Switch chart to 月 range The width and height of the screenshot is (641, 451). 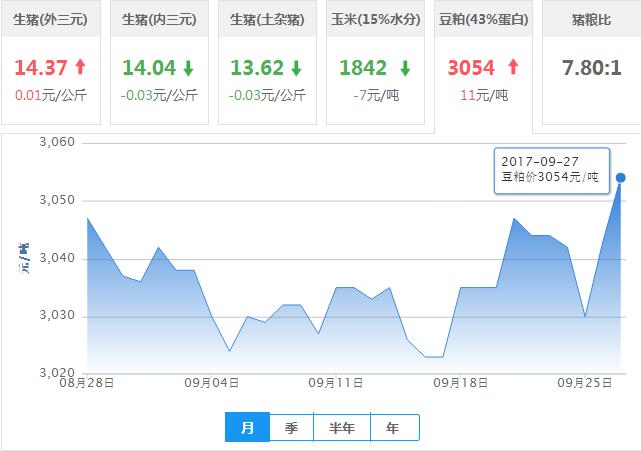247,427
